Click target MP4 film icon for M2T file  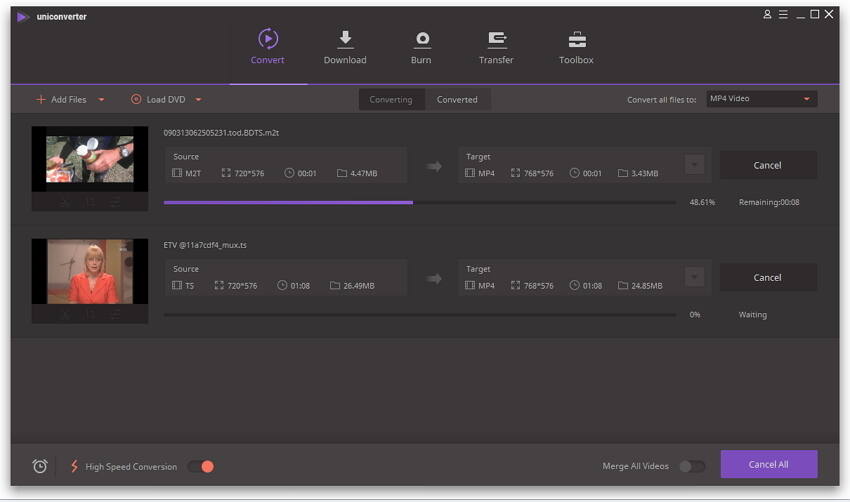pos(469,173)
